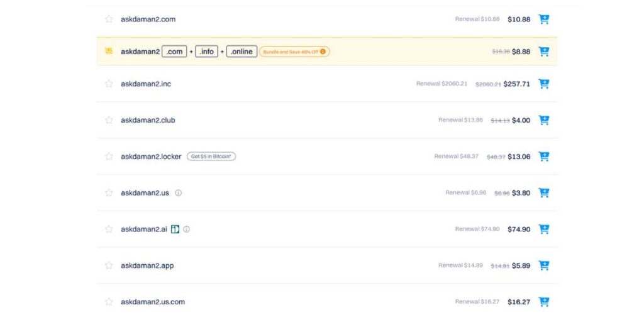Screen dimensions: 644x322
Task: Click the Get $5 in Bitcoin badge
Action: (211, 157)
